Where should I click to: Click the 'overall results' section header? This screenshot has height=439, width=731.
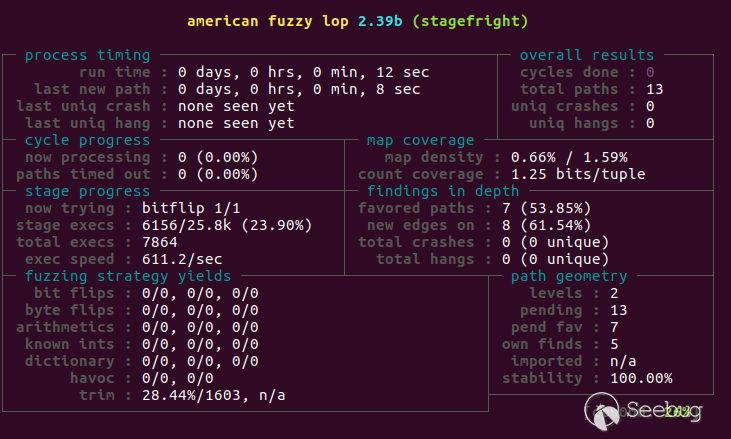[587, 55]
